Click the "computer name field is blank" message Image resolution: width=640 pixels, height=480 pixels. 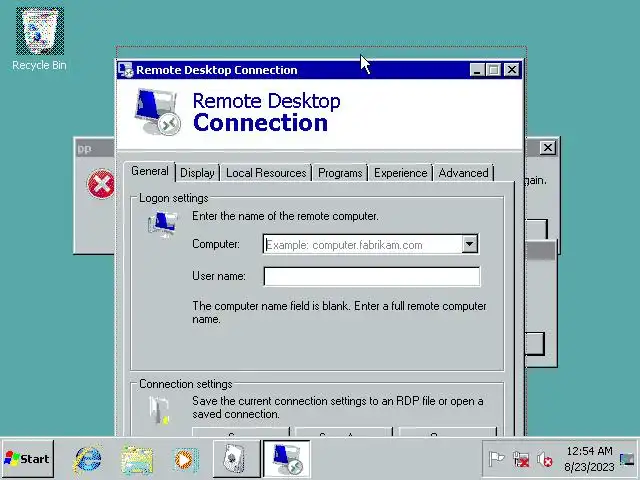[339, 312]
